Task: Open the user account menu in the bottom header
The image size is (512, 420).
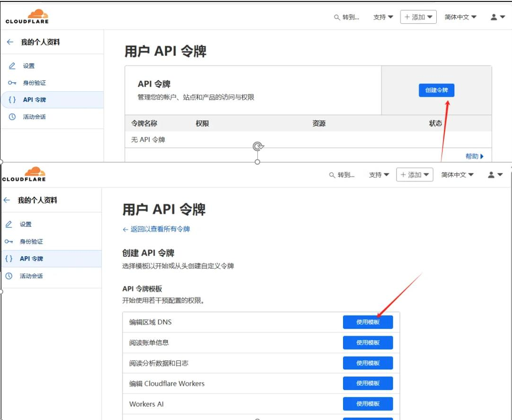Action: (495, 175)
